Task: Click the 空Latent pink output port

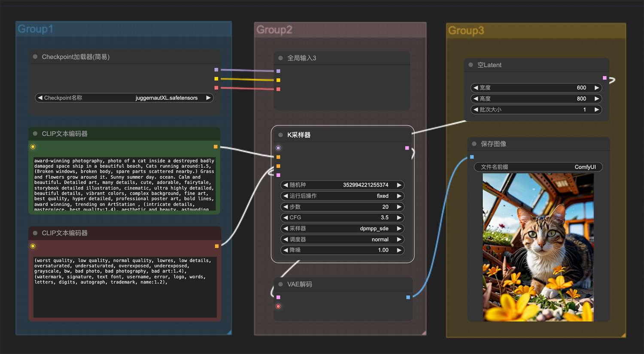Action: click(x=605, y=78)
